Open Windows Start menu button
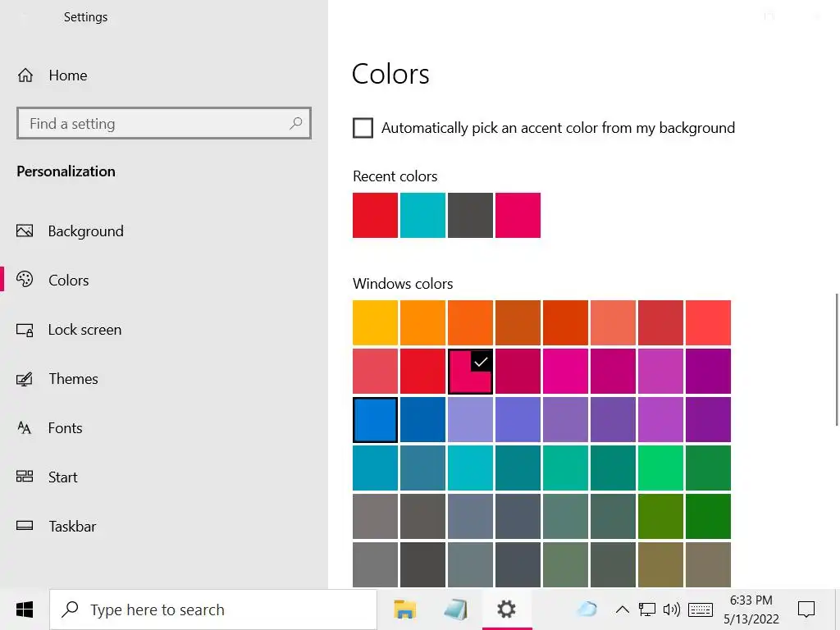This screenshot has height=630, width=840. coord(25,609)
